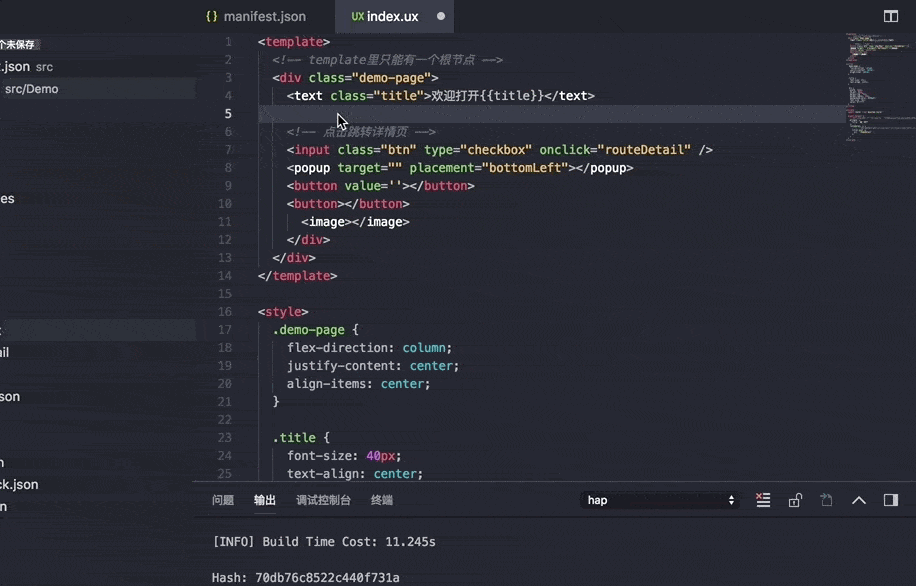This screenshot has height=586, width=916.
Task: Maximize the panel with the chevron up
Action: pyautogui.click(x=858, y=500)
